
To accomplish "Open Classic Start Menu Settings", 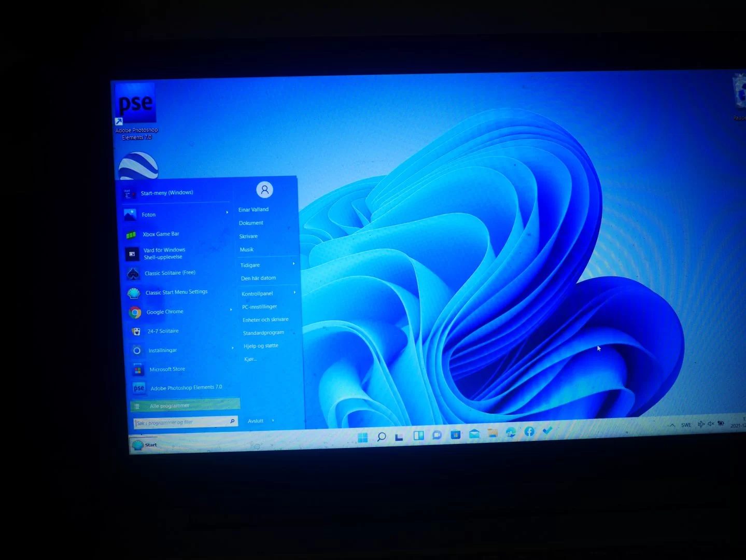I will click(x=176, y=292).
